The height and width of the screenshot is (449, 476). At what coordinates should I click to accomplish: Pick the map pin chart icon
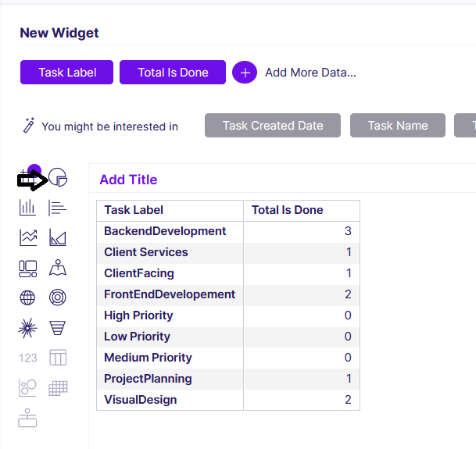[58, 268]
